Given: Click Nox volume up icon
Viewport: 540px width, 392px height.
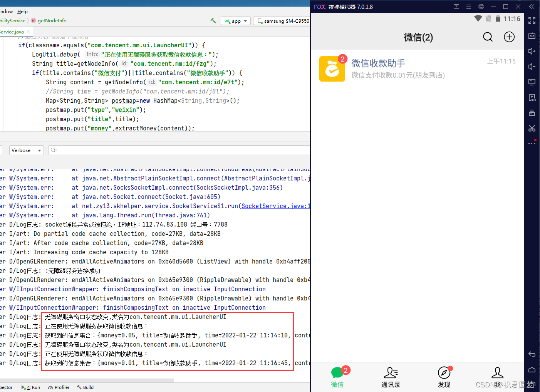Looking at the screenshot, I should [x=532, y=51].
